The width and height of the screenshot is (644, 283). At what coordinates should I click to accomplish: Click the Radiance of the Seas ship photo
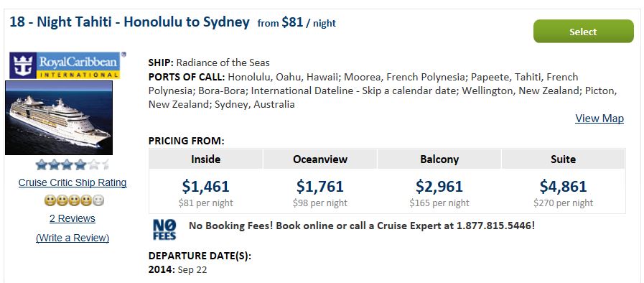point(59,118)
